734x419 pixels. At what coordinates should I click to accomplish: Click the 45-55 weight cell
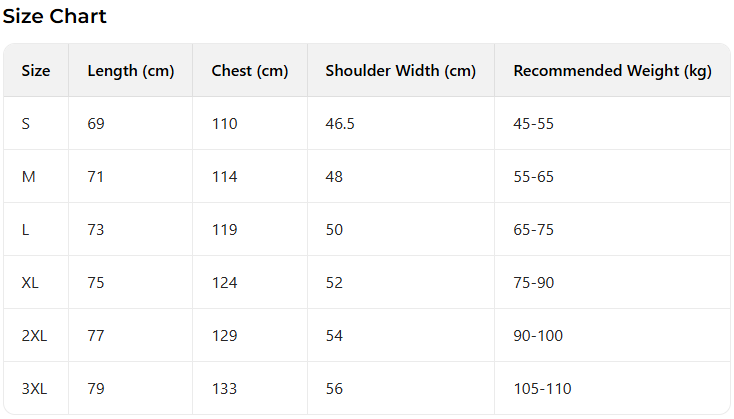[533, 124]
